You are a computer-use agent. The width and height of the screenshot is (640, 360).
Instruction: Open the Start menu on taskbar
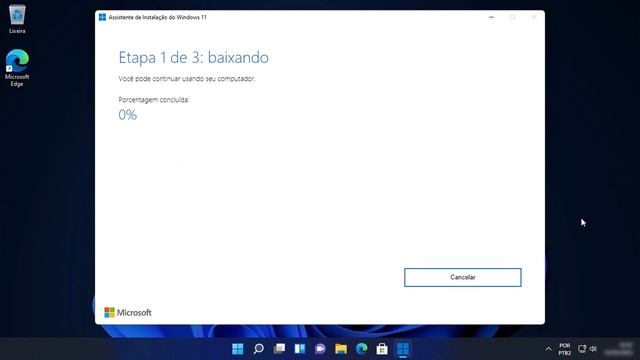(238, 349)
